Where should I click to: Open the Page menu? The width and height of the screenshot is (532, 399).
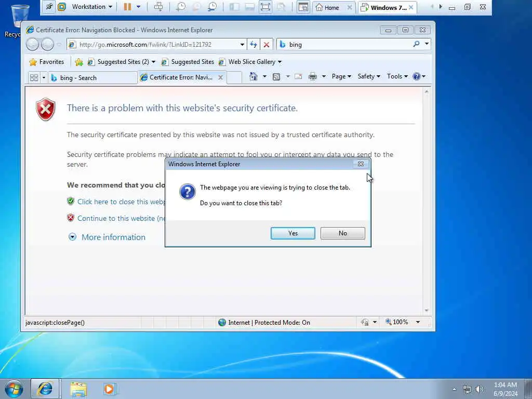point(341,76)
